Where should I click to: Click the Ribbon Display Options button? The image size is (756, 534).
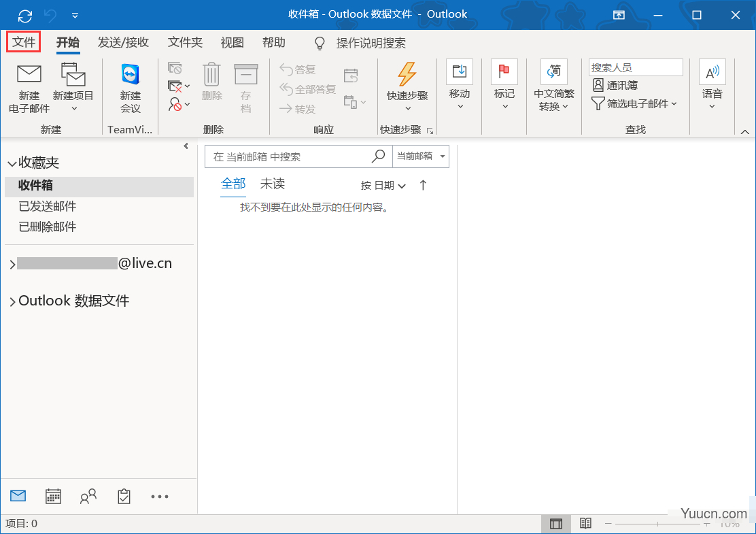click(x=619, y=16)
